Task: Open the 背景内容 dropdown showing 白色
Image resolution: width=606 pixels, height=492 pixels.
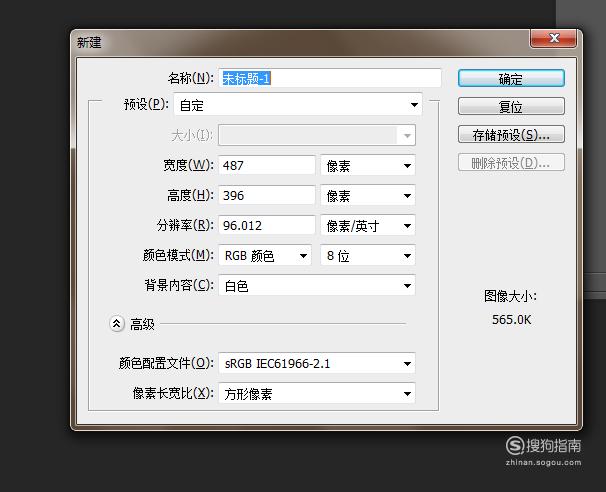Action: point(317,286)
